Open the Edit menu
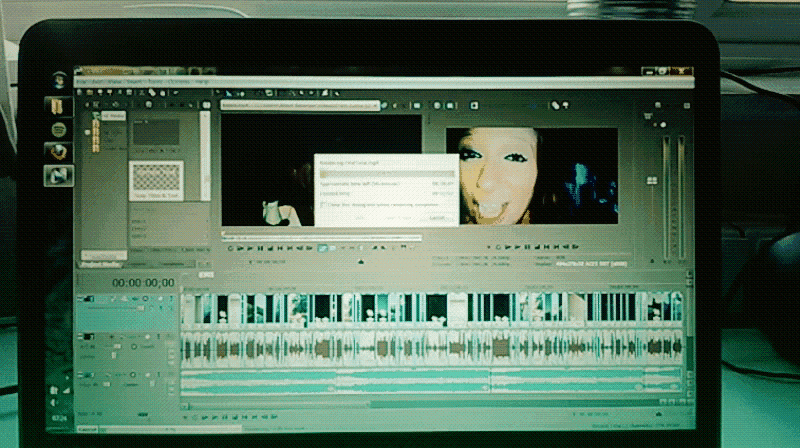The width and height of the screenshot is (800, 448). (x=97, y=82)
